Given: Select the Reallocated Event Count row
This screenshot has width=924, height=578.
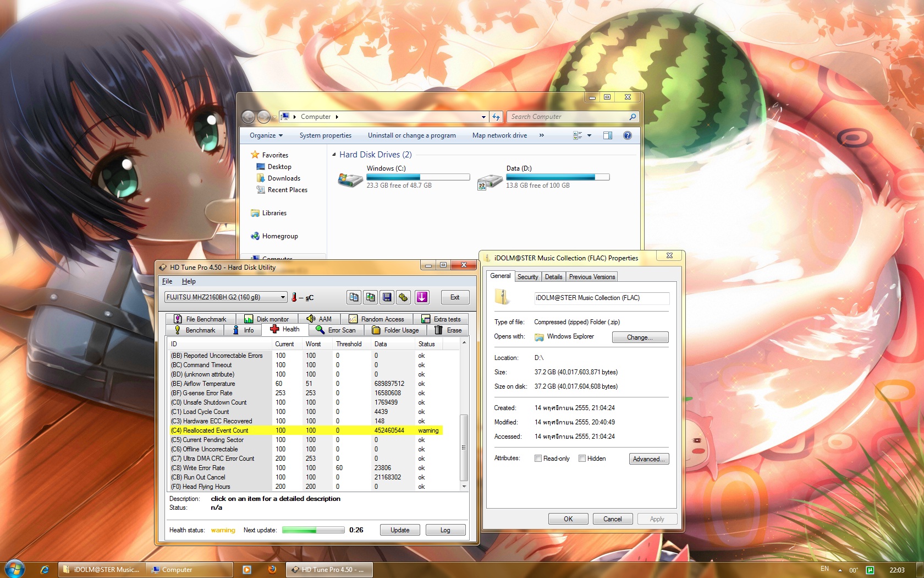Looking at the screenshot, I should point(306,430).
